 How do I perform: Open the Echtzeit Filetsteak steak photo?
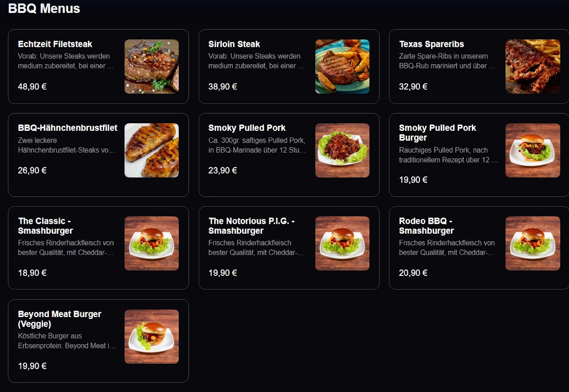click(x=152, y=66)
